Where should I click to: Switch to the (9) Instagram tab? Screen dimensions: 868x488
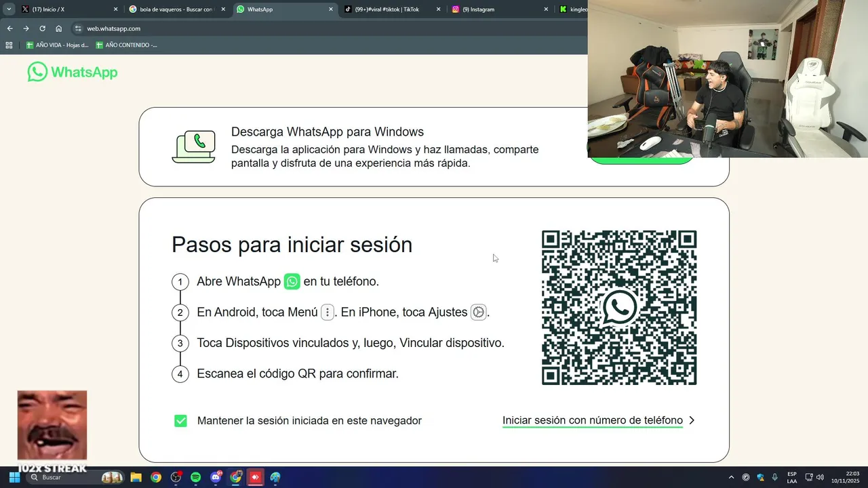point(499,9)
